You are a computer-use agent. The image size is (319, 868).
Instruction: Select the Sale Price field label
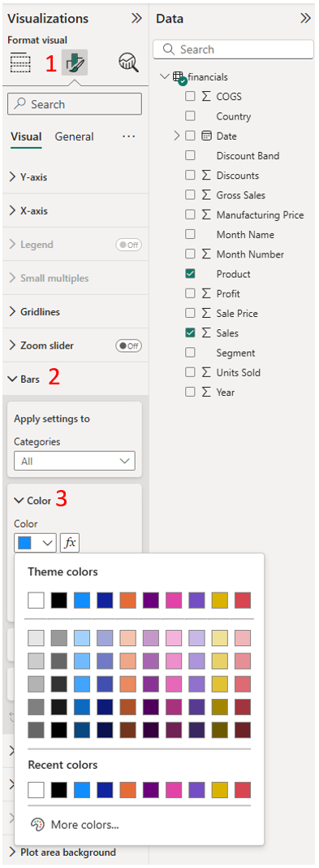click(237, 314)
